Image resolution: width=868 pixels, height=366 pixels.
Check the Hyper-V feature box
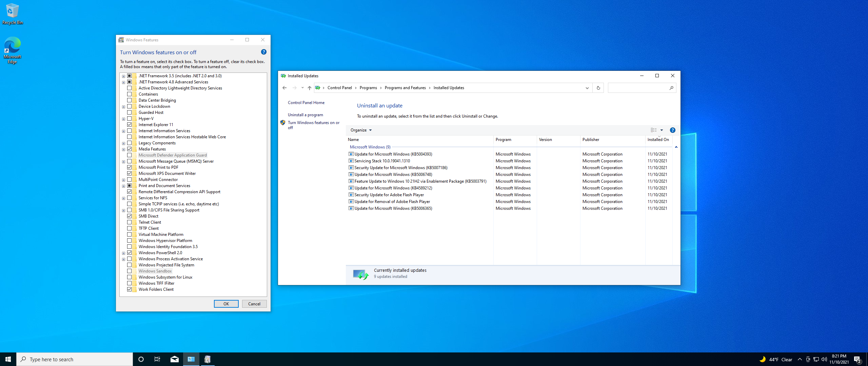(x=130, y=119)
